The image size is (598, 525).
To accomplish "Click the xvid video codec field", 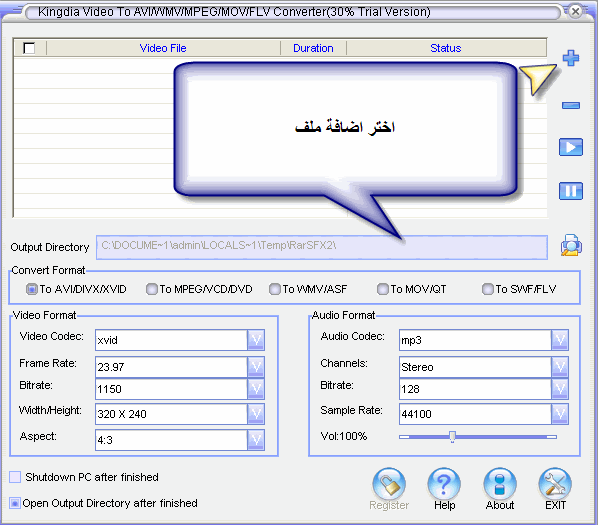I will (x=172, y=340).
